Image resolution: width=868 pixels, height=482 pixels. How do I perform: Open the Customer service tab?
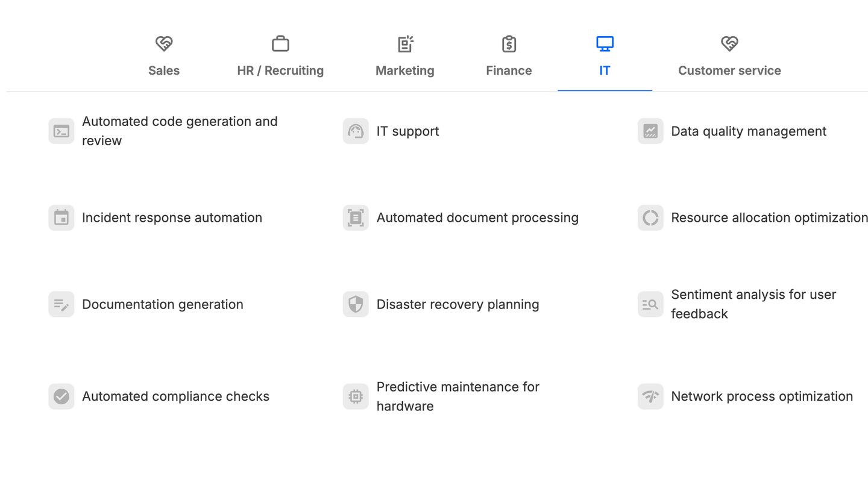click(x=729, y=57)
